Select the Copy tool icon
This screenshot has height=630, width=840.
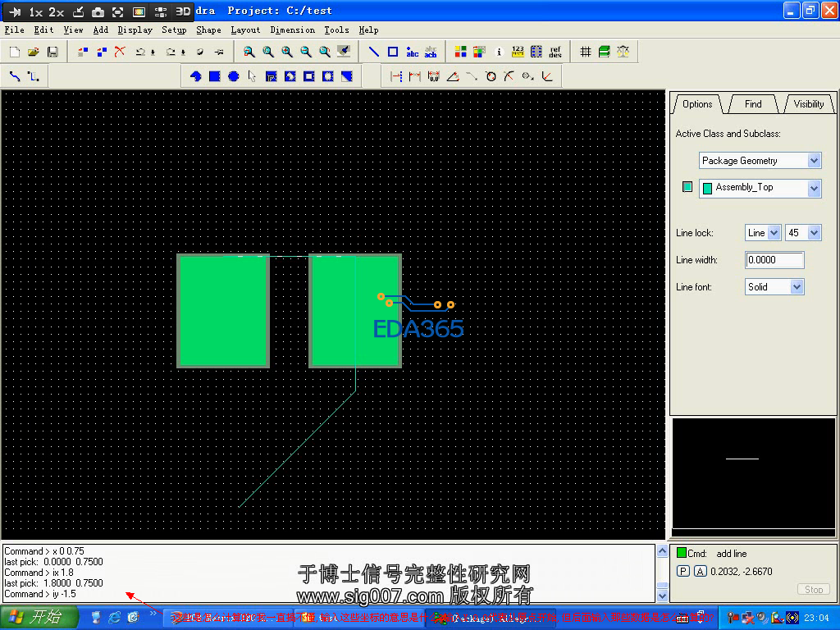102,52
